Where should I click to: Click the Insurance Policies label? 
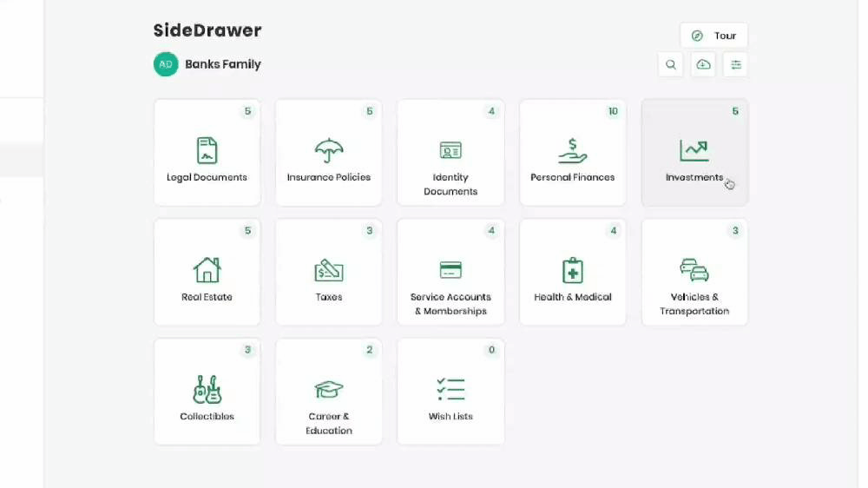point(329,177)
